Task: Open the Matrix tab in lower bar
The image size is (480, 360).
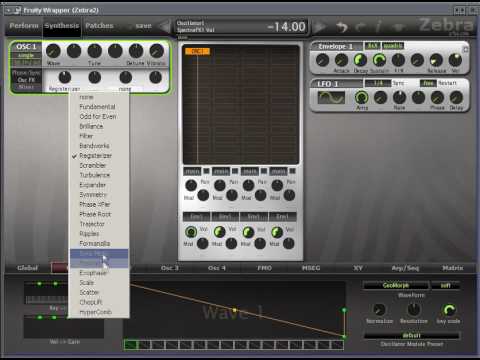Action: [452, 268]
